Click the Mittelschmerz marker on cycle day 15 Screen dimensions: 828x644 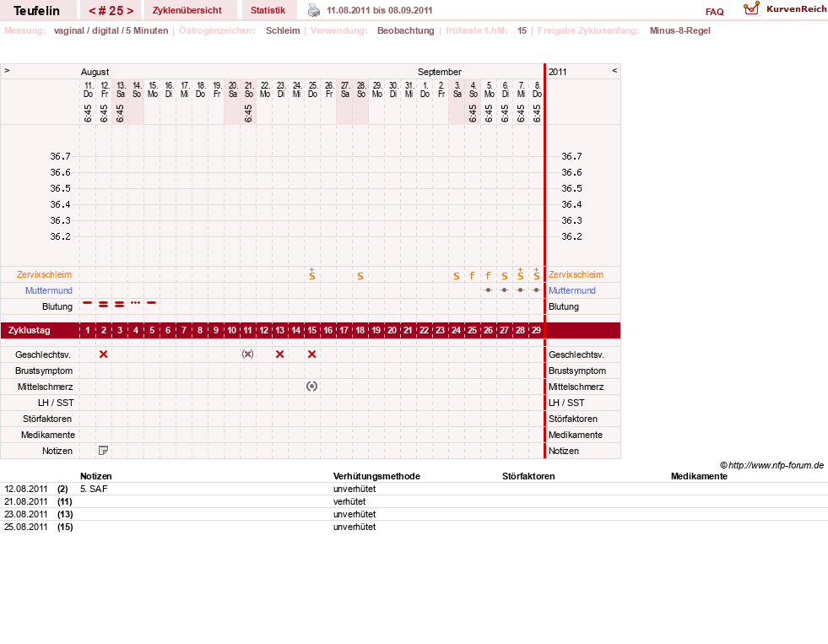[x=312, y=387]
